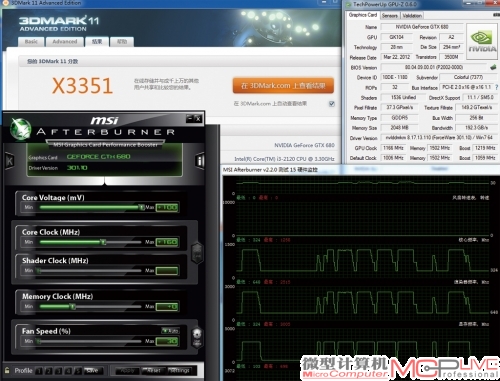Click the MSI Afterburner dragon logo
This screenshot has width=500, height=381.
pyautogui.click(x=21, y=129)
